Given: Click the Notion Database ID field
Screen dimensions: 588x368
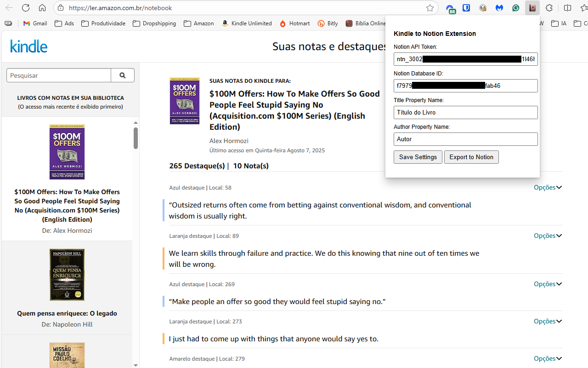Looking at the screenshot, I should pos(466,86).
